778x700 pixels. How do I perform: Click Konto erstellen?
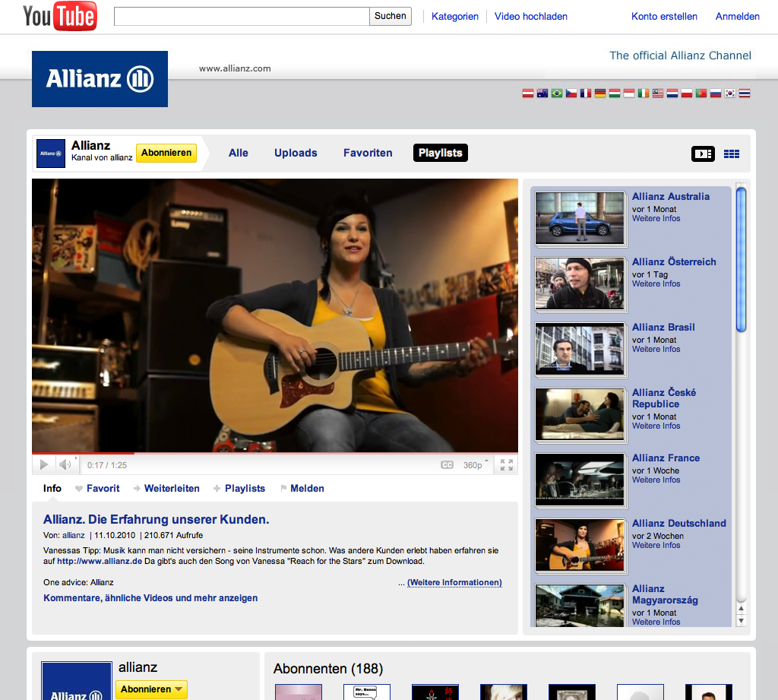pyautogui.click(x=664, y=17)
